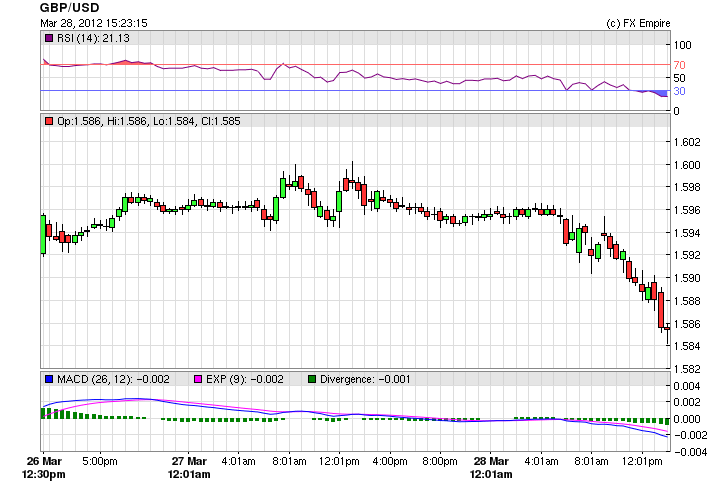The image size is (710, 487).
Task: Click the 100 label on RSI axis
Action: (682, 45)
